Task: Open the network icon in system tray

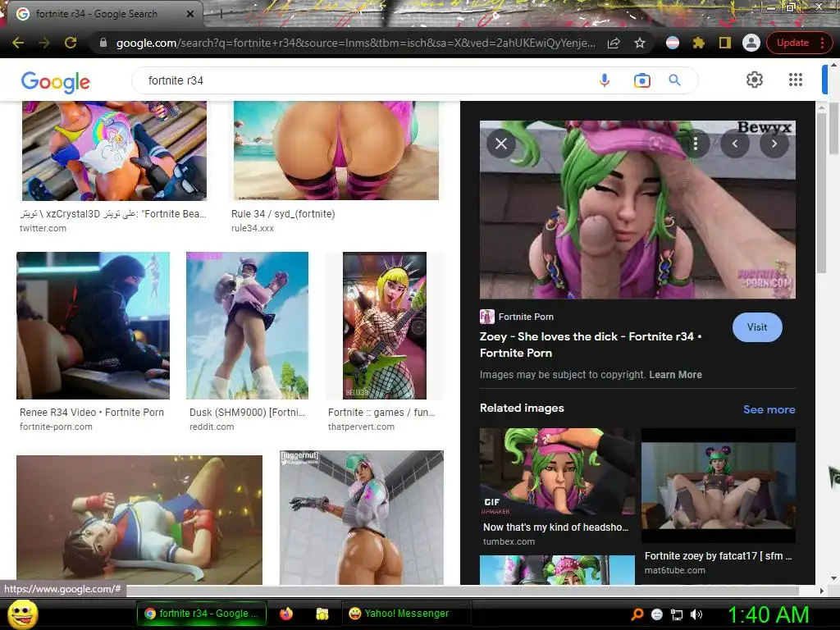Action: (x=677, y=615)
